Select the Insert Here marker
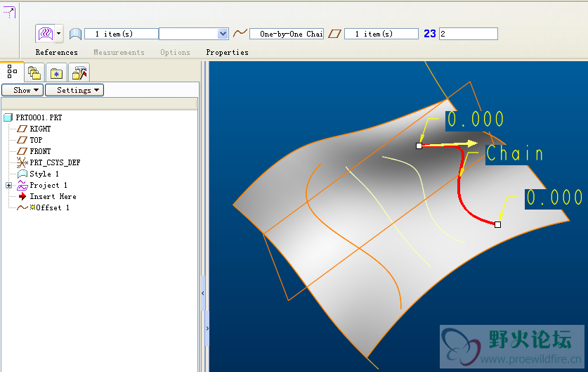The height and width of the screenshot is (372, 588). (x=53, y=196)
